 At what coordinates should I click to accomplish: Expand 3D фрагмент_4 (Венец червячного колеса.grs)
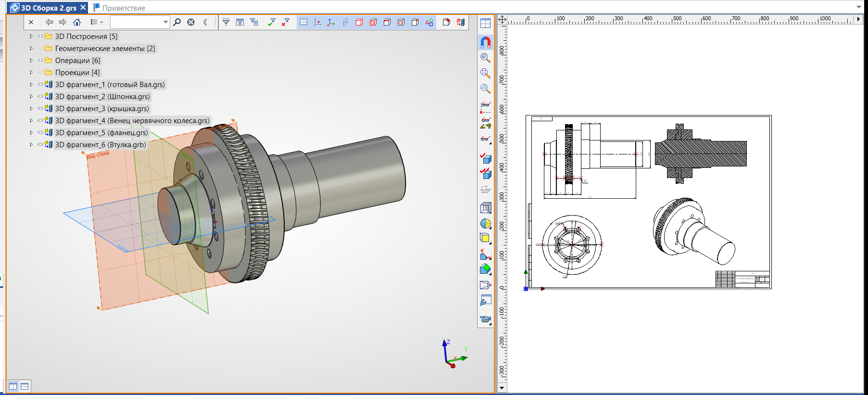click(31, 121)
